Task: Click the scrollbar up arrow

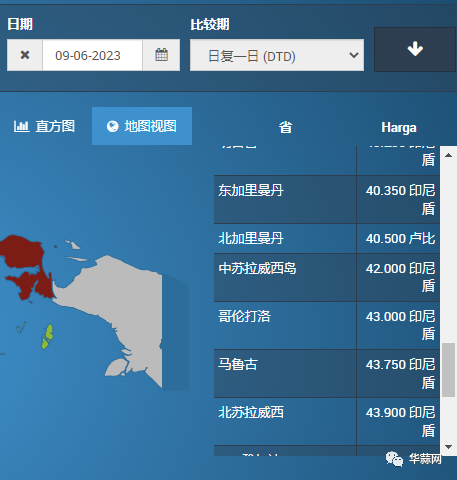Action: [448, 155]
